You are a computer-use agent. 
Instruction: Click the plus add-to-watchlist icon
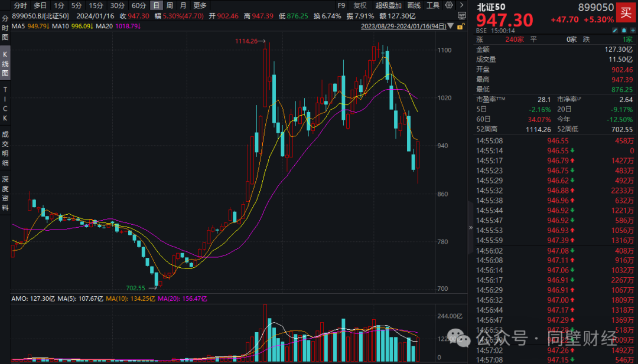(x=632, y=31)
